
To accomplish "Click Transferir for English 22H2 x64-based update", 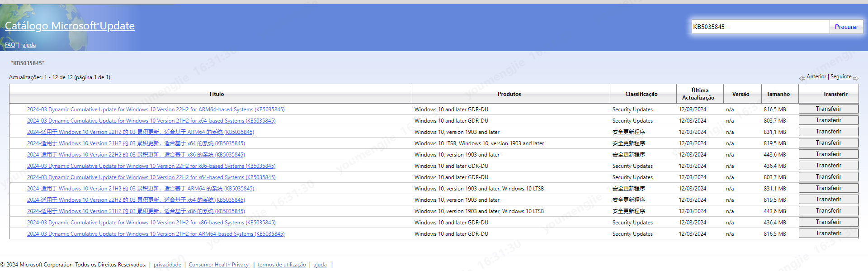I will tap(828, 177).
